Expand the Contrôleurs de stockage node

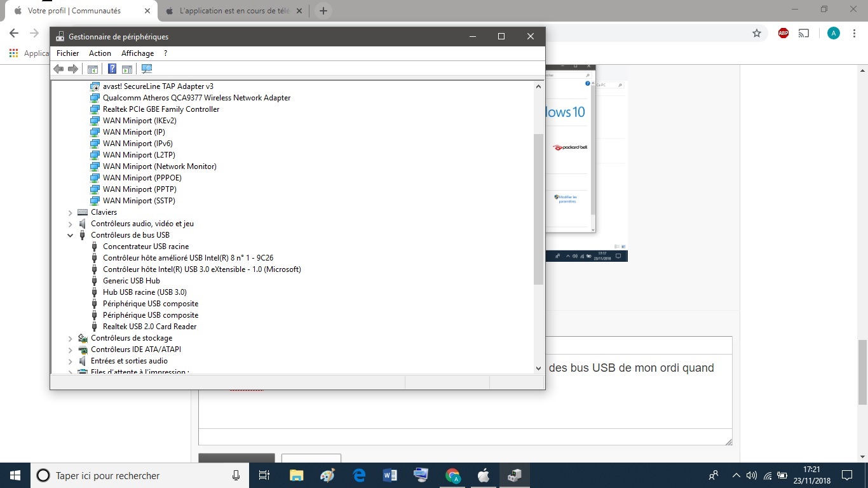pyautogui.click(x=71, y=338)
